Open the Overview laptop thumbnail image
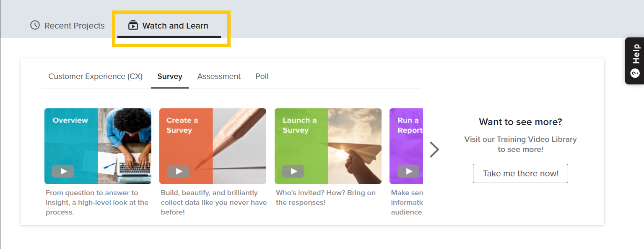644x249 pixels. (125, 146)
